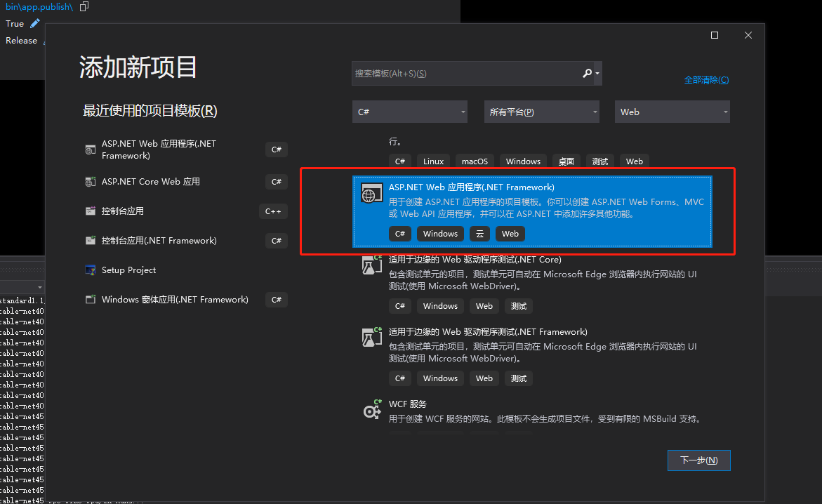Image resolution: width=822 pixels, height=504 pixels.
Task: Open the output source dropdown arrow in background window
Action: pyautogui.click(x=39, y=287)
